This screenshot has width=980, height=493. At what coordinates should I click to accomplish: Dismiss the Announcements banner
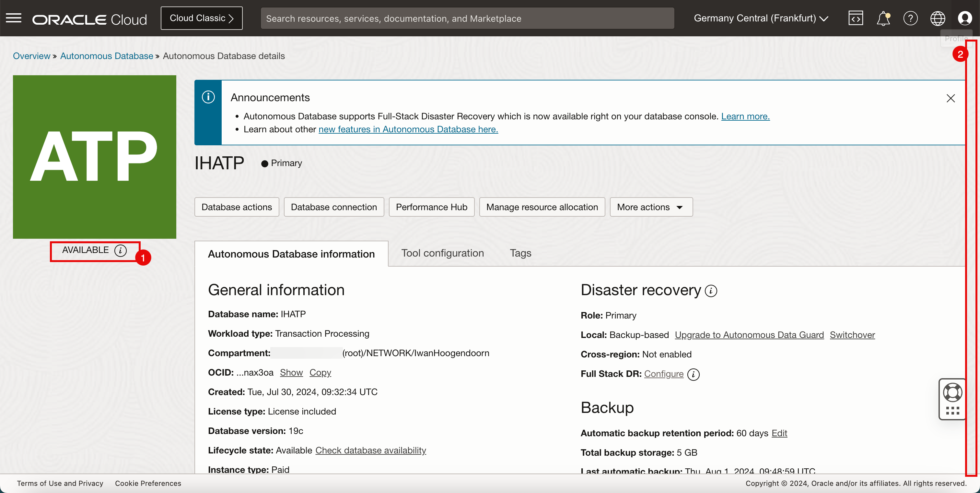950,98
